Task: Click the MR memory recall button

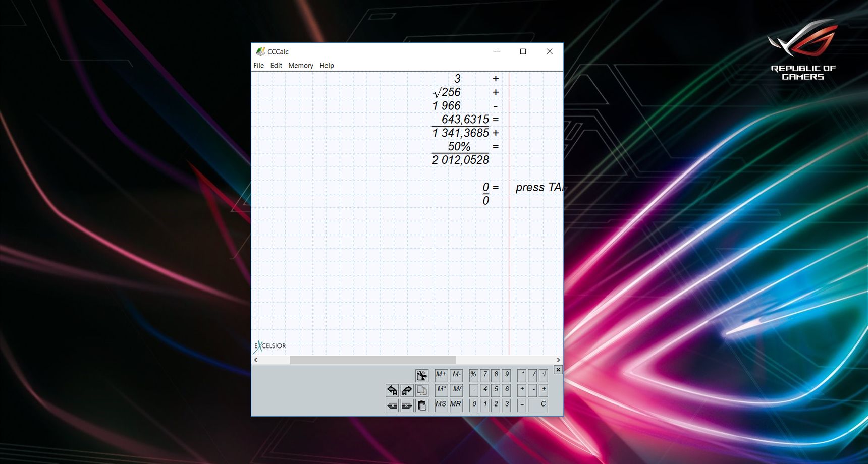Action: 456,405
